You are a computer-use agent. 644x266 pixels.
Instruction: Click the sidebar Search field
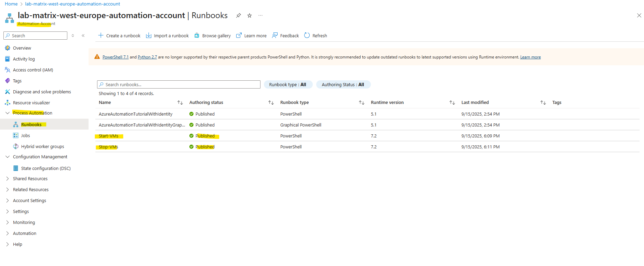pyautogui.click(x=35, y=36)
